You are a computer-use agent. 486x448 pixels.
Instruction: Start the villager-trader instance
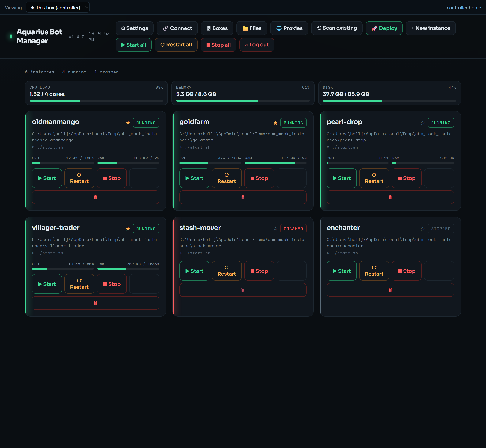47,284
